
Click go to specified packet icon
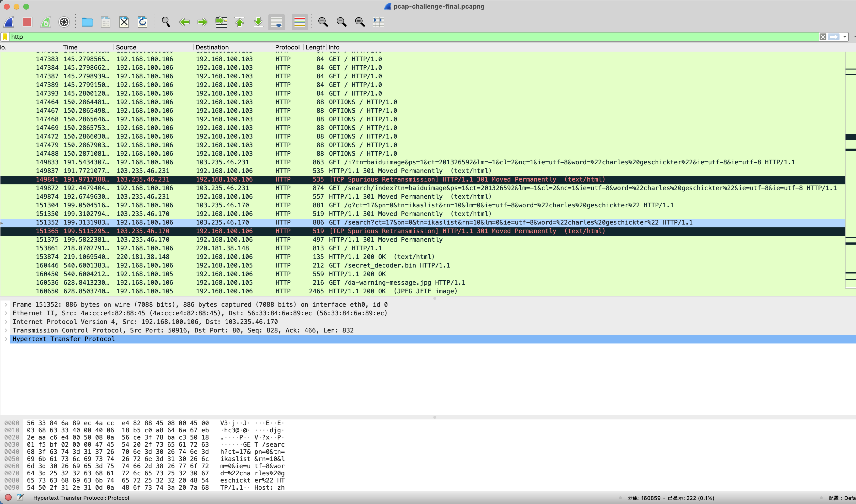coord(221,22)
